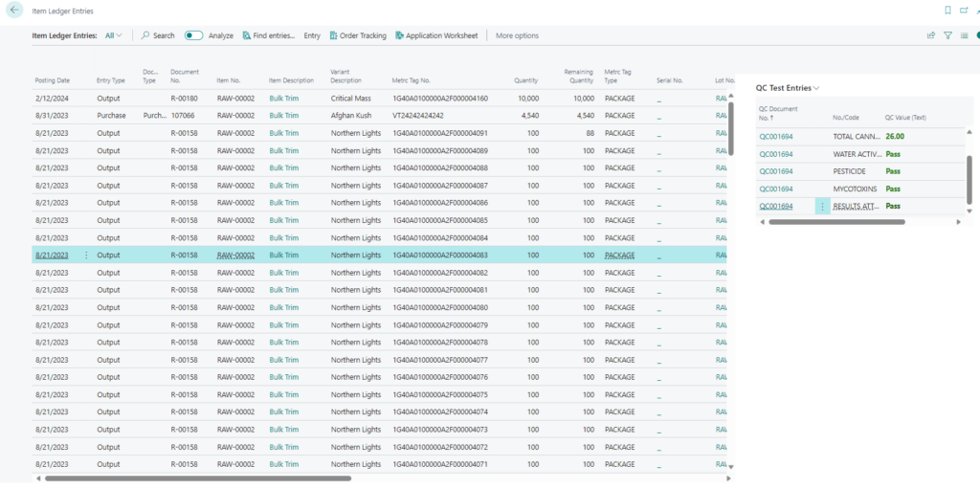
Task: Open page in new window icon
Action: (964, 11)
